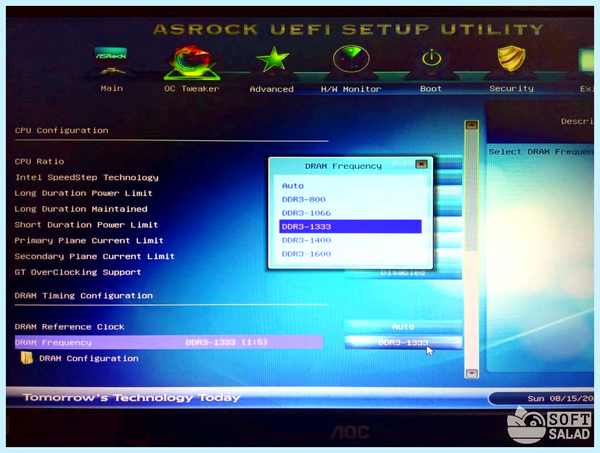Select Primary Plane Current Limit
Image resolution: width=600 pixels, height=453 pixels.
(89, 241)
